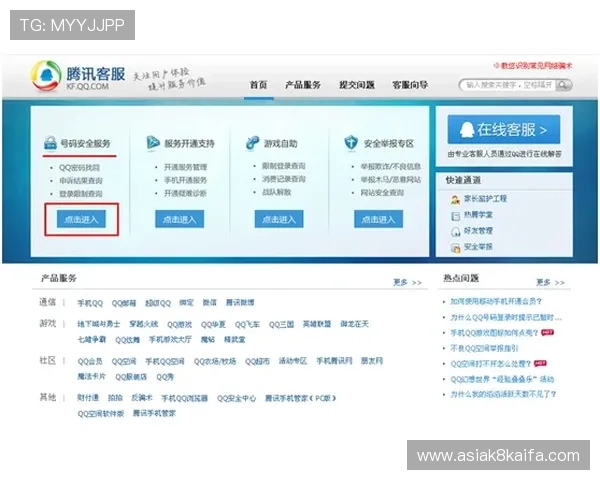The width and height of the screenshot is (600, 480).
Task: Open the 消费记录查询 link
Action: 284,179
